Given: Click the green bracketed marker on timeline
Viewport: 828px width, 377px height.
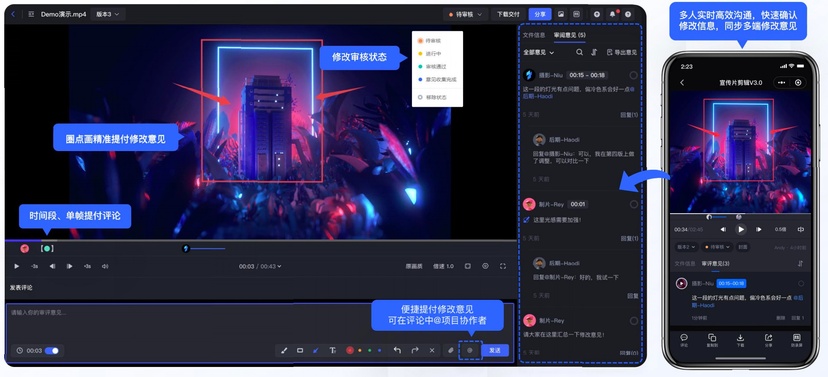Looking at the screenshot, I should pos(47,249).
